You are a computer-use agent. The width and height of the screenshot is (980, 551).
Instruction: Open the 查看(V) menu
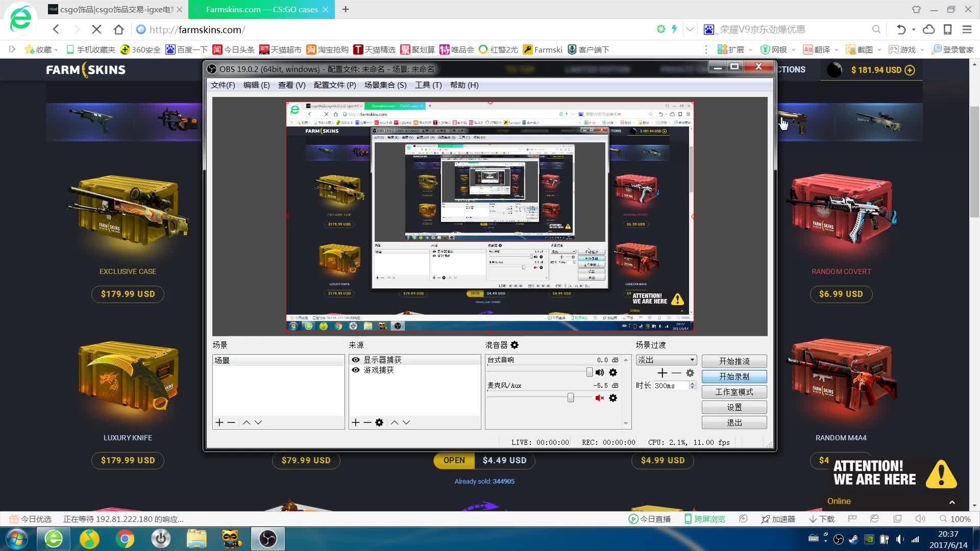pyautogui.click(x=291, y=85)
